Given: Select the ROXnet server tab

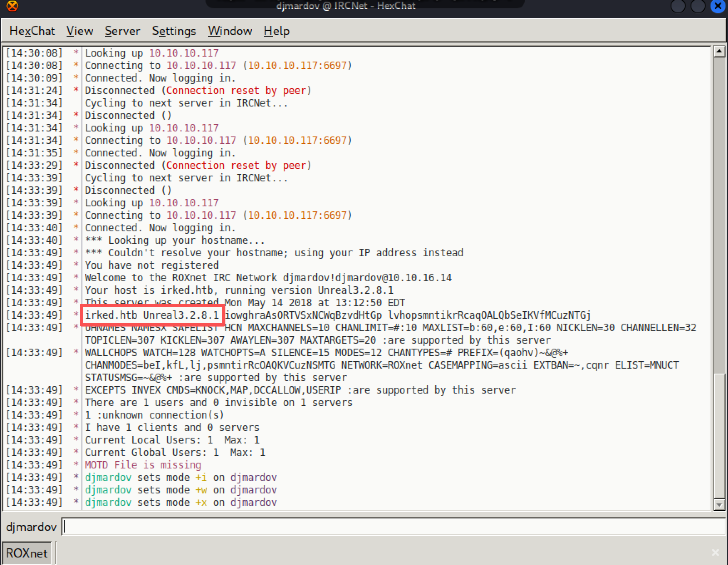Looking at the screenshot, I should pos(27,553).
